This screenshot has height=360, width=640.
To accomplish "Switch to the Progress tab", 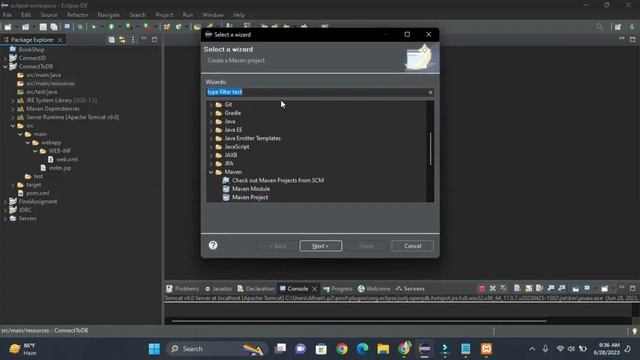I will 338,289.
